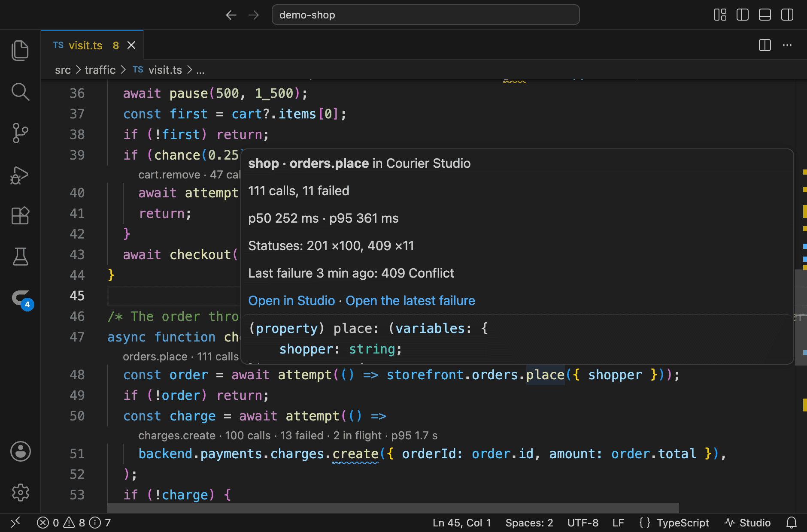Click the vertical scrollbar thumb on the right
Screen dimensions: 807x532
[801, 317]
